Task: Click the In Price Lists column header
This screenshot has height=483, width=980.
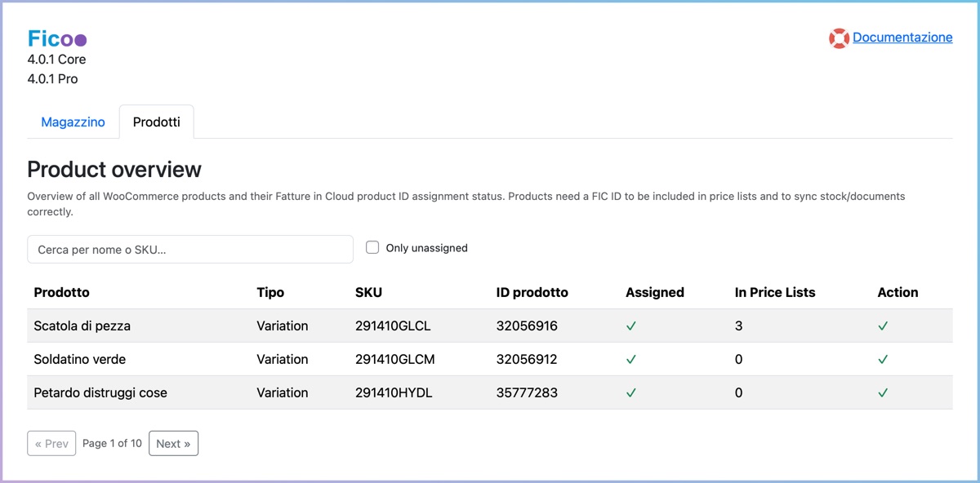Action: [774, 292]
